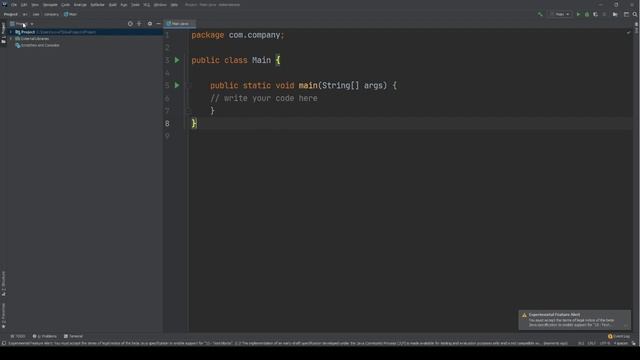Screen dimensions: 640x360
Task: Click the Expand All icon in Project panel
Action: click(139, 24)
